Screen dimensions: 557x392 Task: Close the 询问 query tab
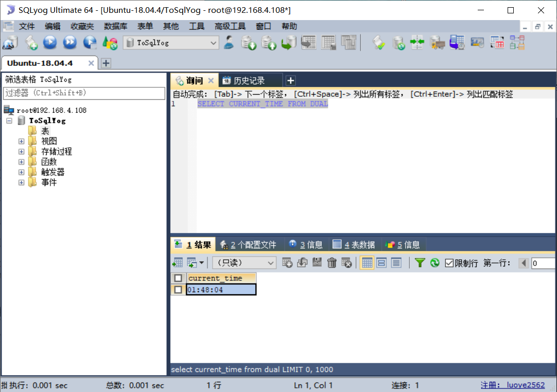[211, 81]
